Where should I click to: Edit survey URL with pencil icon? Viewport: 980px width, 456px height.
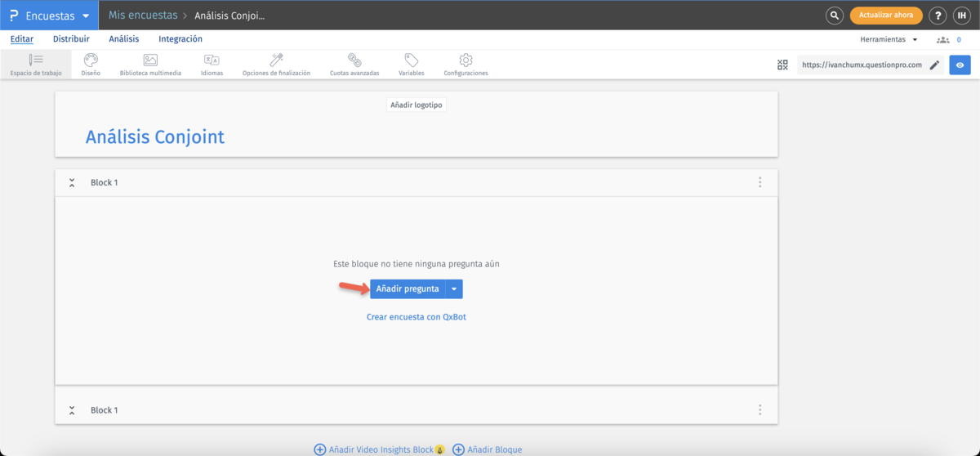(934, 65)
